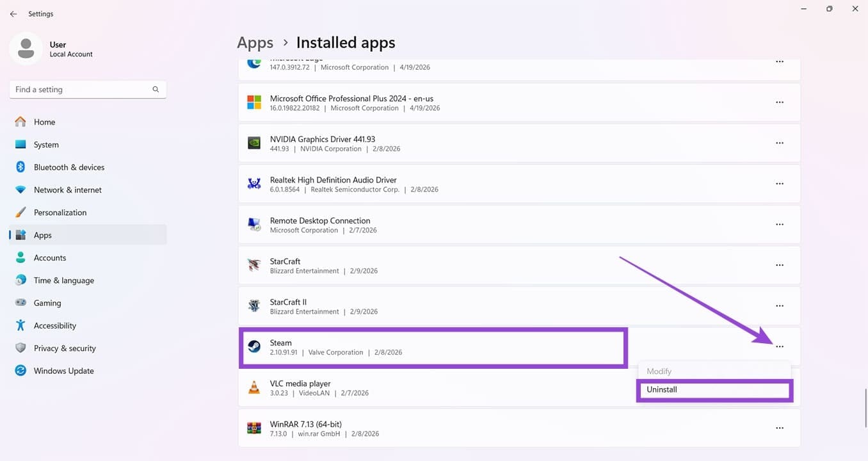The height and width of the screenshot is (461, 868).
Task: Click the WinRAR app icon
Action: point(254,428)
